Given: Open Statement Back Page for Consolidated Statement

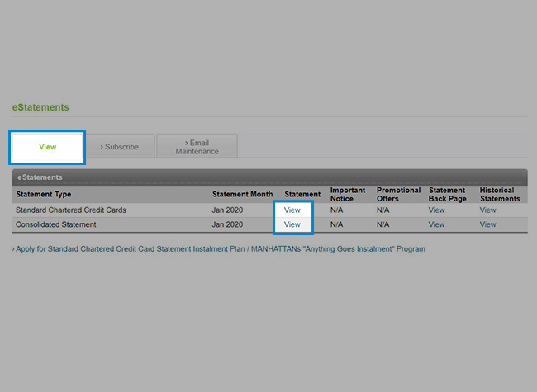Looking at the screenshot, I should (x=437, y=224).
